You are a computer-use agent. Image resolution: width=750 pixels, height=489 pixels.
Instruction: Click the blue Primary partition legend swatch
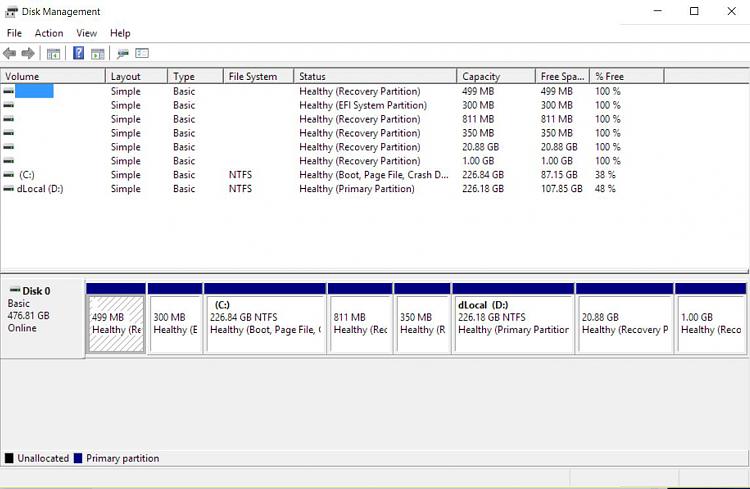coord(78,458)
